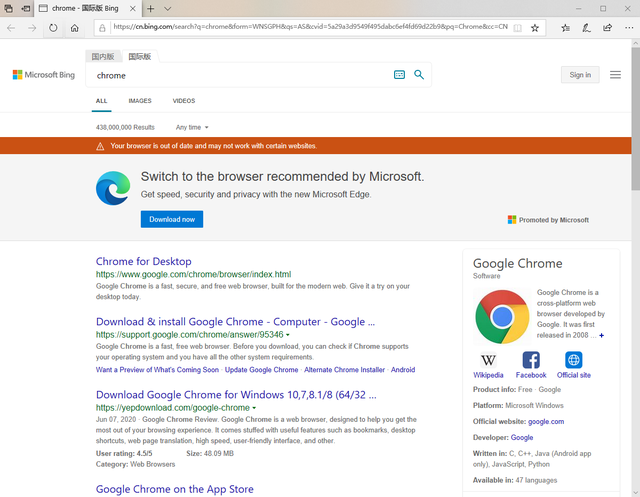Image resolution: width=640 pixels, height=497 pixels.
Task: Click the Promoted by Microsoft label
Action: [x=548, y=220]
